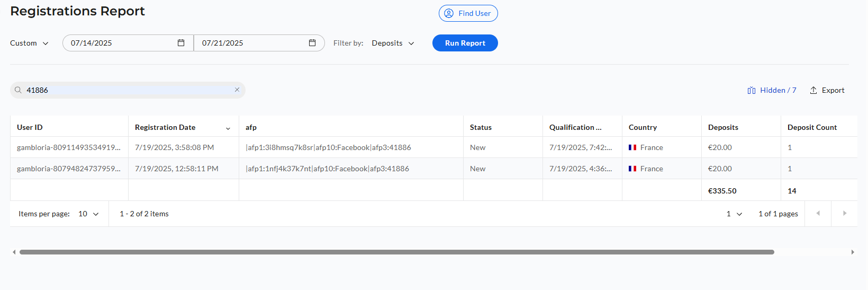
Task: Click the 1 of 1 pages label
Action: (x=778, y=214)
